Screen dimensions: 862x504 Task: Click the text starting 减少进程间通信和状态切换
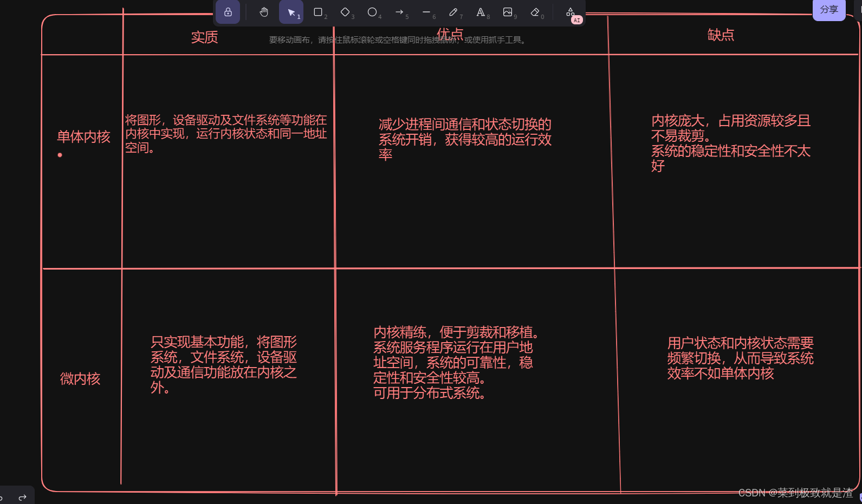pyautogui.click(x=465, y=140)
